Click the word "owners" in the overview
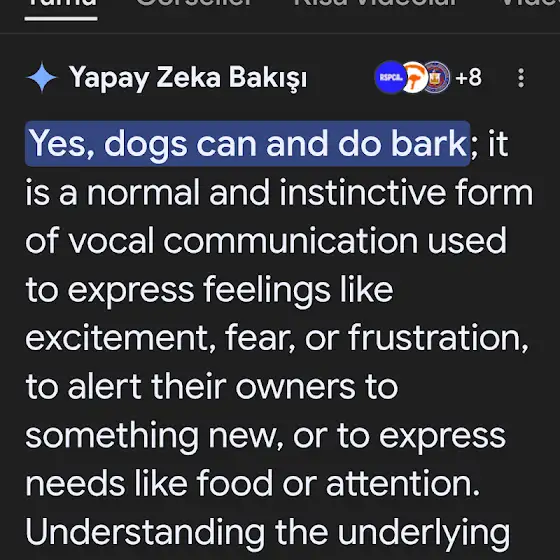Image resolution: width=560 pixels, height=560 pixels. coord(295,387)
